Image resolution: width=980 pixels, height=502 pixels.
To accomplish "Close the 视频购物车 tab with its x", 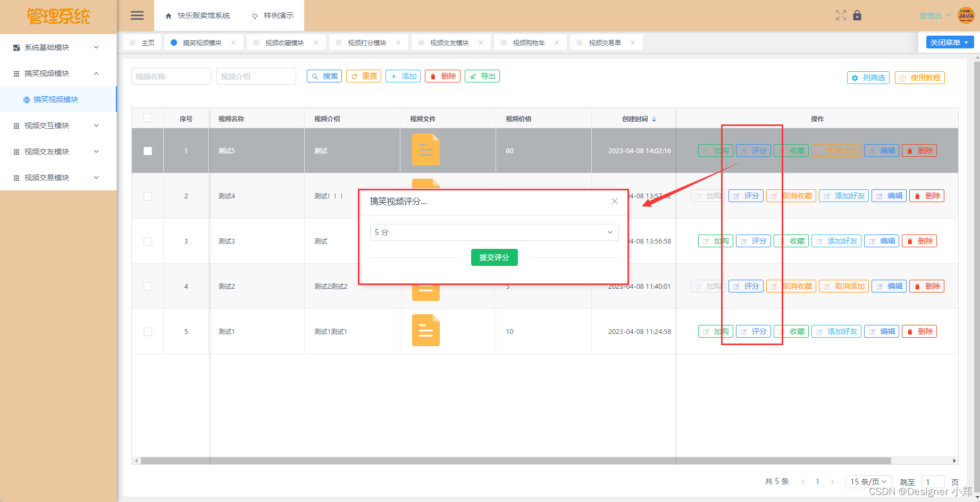I will point(557,43).
